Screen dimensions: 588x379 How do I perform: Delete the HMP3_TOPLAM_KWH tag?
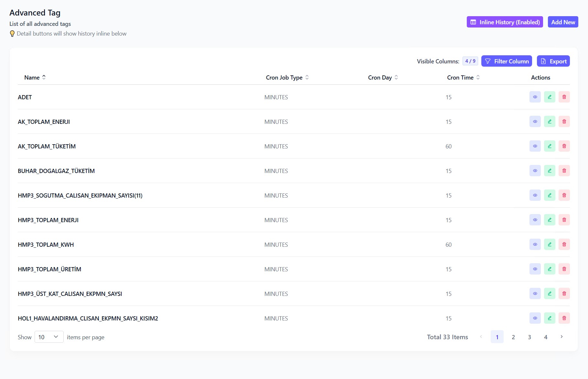click(564, 244)
